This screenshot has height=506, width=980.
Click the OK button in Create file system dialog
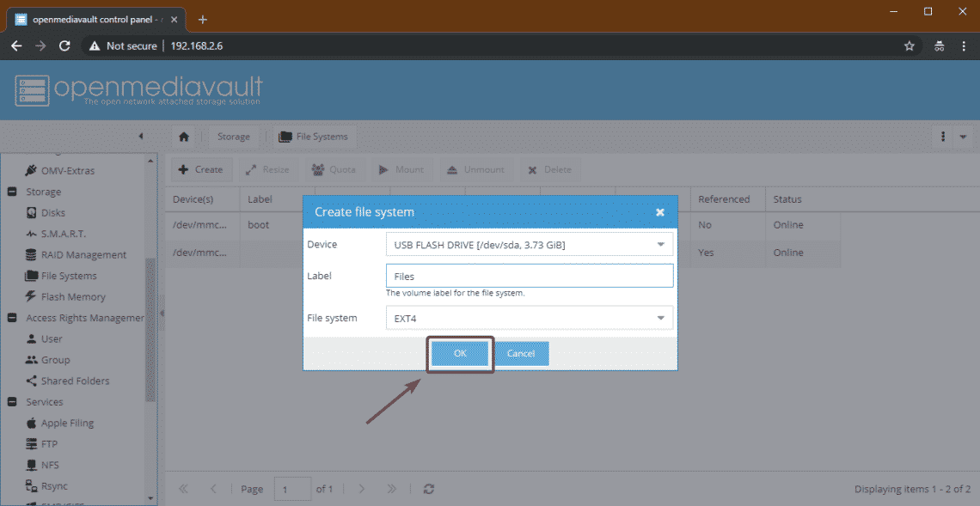pos(460,354)
